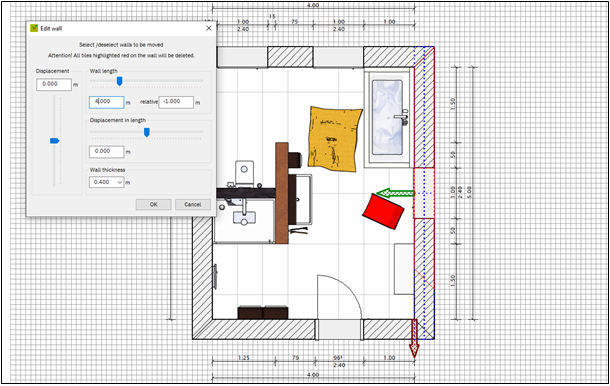Click OK in Edit wall dialog
This screenshot has width=610, height=386.
(154, 204)
